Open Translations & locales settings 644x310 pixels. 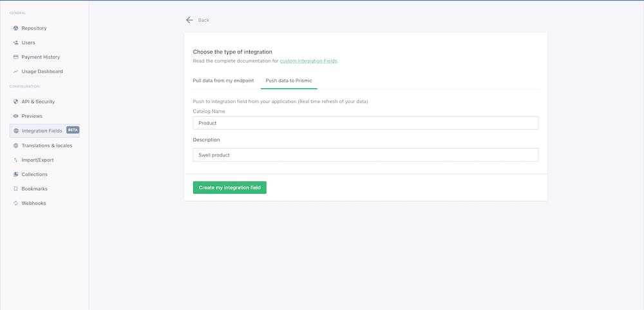coord(47,146)
